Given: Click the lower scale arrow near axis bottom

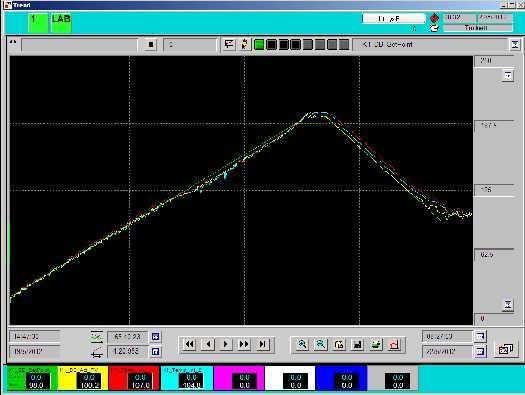Looking at the screenshot, I should (x=508, y=305).
